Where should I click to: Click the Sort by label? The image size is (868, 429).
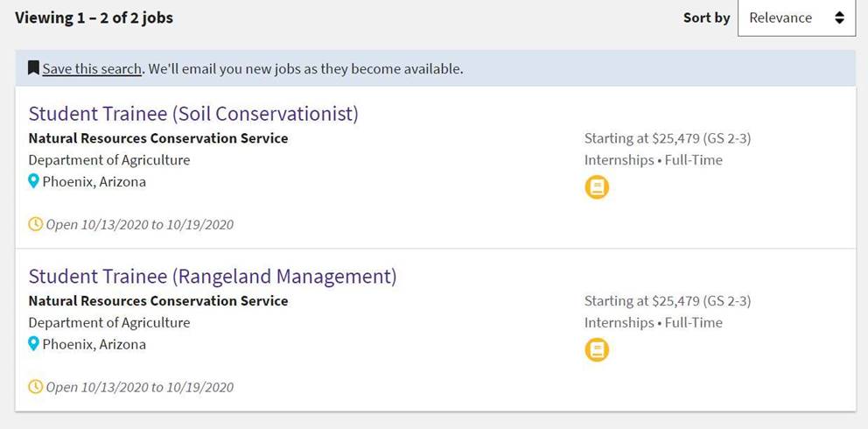click(706, 18)
